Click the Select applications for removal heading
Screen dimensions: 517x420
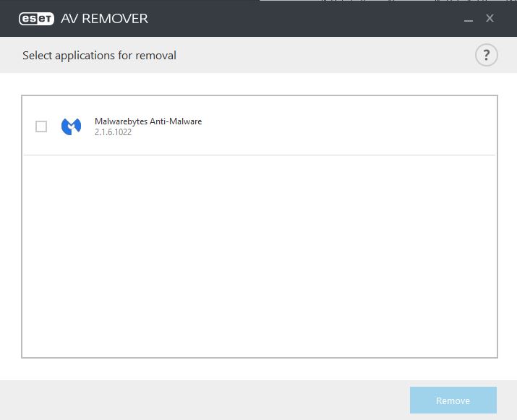[99, 56]
